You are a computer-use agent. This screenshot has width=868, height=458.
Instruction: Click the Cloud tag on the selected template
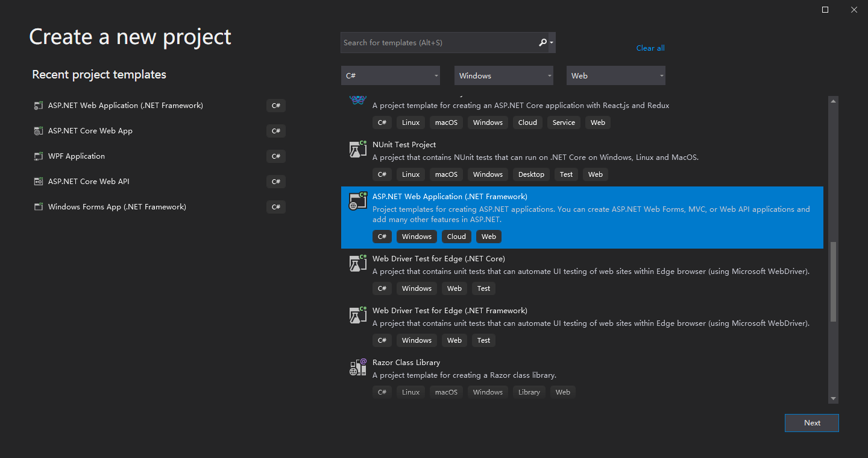coord(456,236)
